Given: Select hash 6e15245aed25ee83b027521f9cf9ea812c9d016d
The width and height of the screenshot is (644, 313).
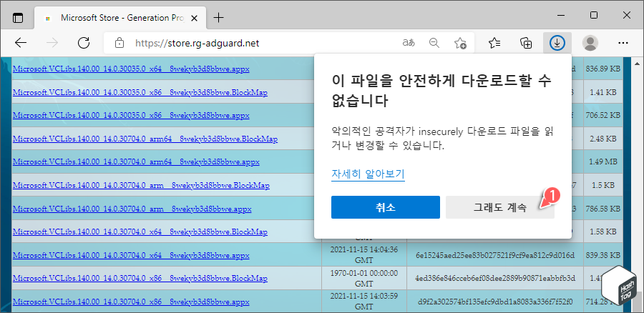Looking at the screenshot, I should click(495, 256).
